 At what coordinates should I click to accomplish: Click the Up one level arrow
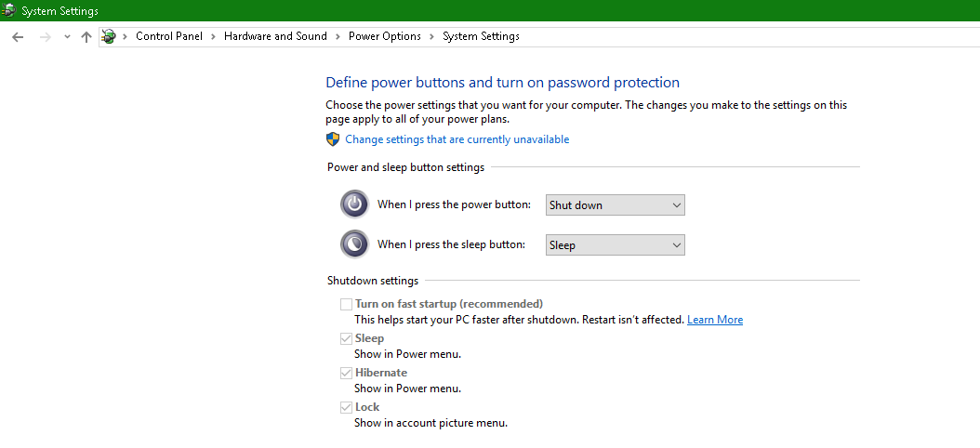86,36
